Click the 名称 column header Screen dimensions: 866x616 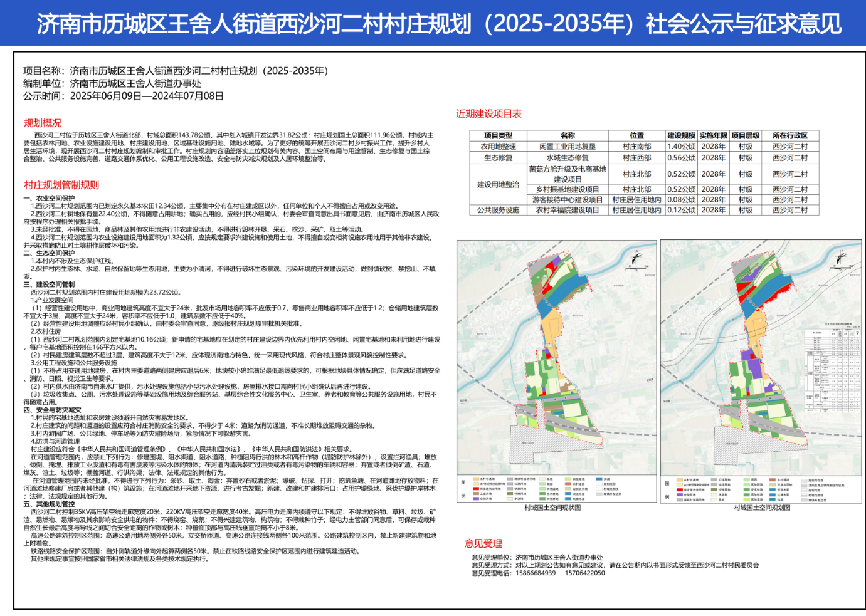click(568, 135)
